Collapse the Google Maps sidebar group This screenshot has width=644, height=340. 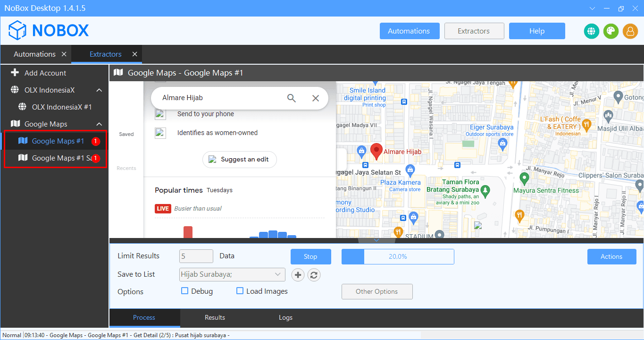(x=99, y=124)
